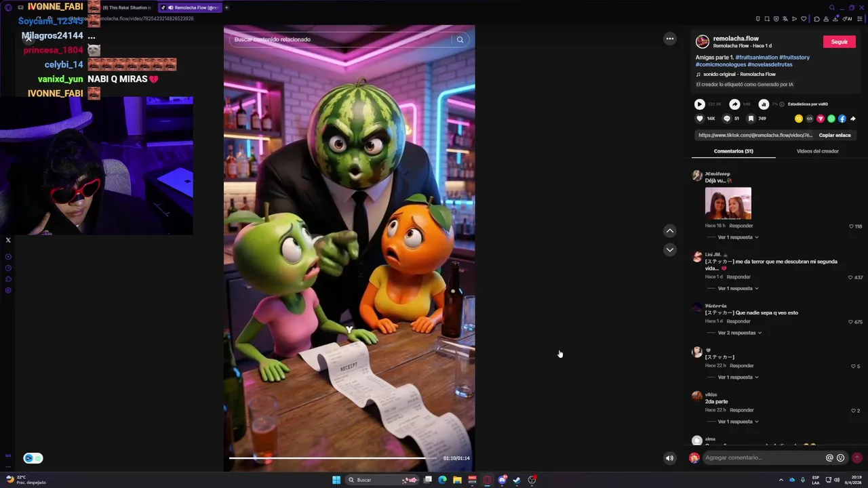Screen dimensions: 868x488
Task: Click the Seguir follow button
Action: tap(839, 42)
